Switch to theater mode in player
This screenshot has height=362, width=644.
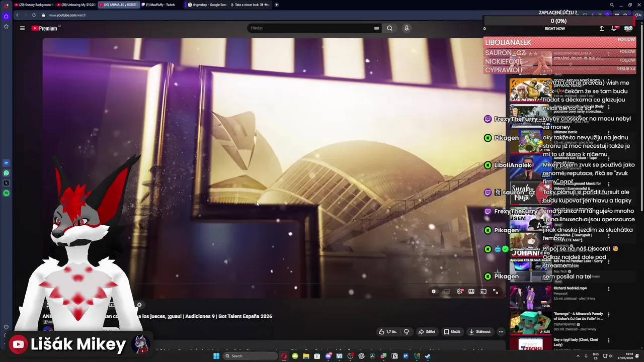pos(471,292)
